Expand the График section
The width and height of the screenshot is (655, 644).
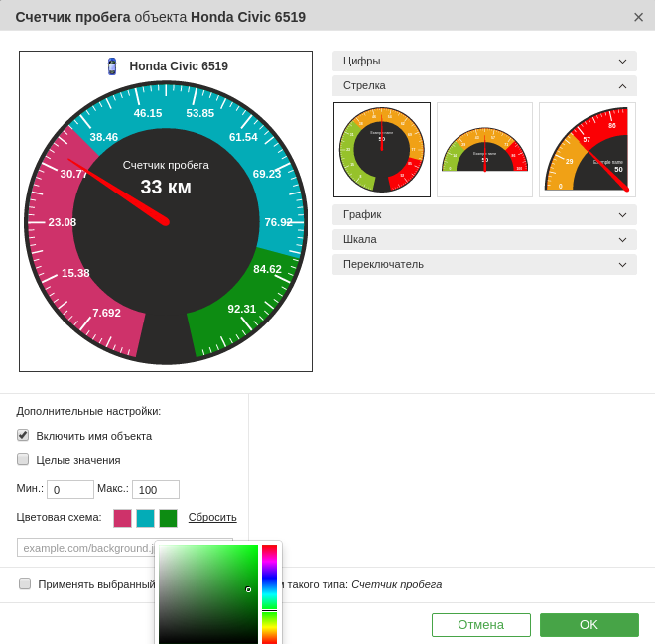click(484, 214)
